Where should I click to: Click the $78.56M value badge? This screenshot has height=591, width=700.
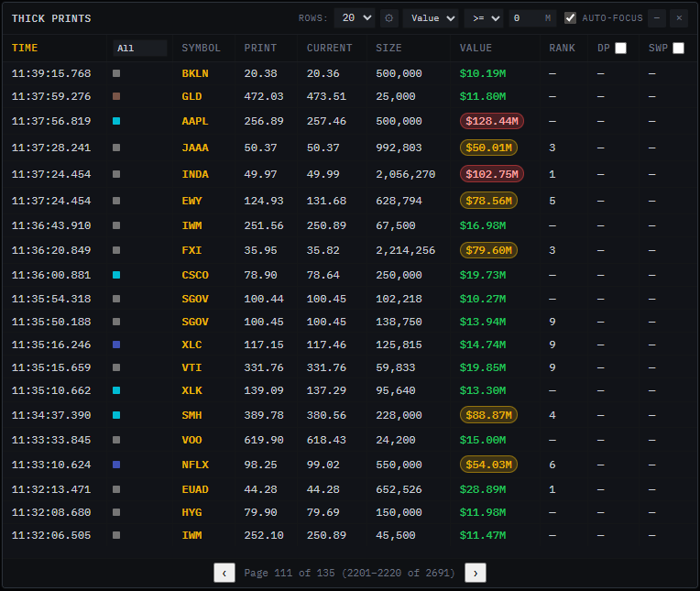tap(489, 201)
